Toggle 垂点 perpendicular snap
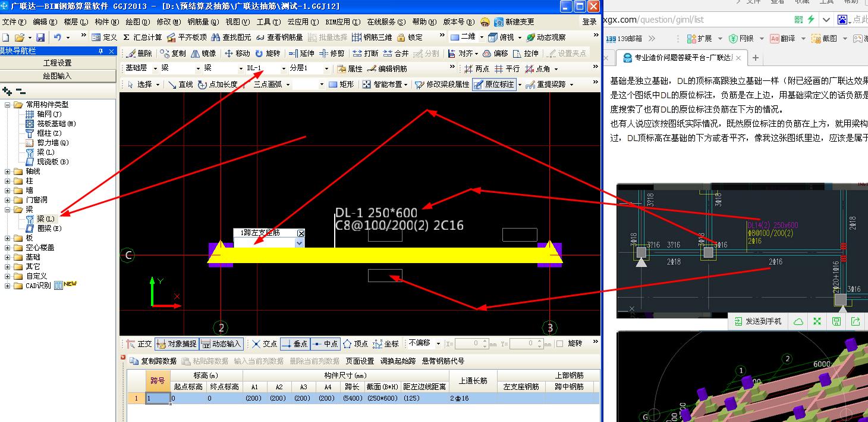This screenshot has height=422, width=868. (x=294, y=344)
